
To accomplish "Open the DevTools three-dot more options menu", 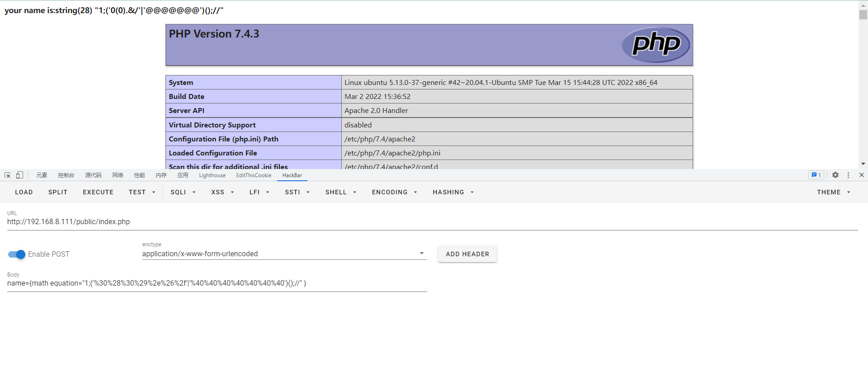I will pyautogui.click(x=848, y=175).
